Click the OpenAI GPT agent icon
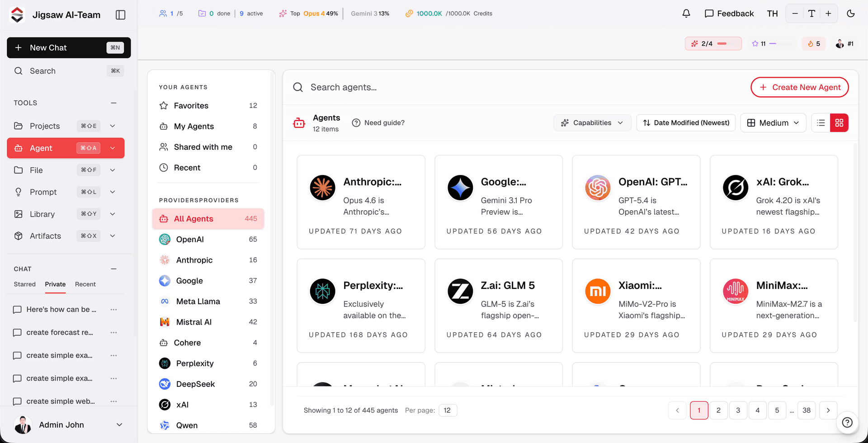 598,188
